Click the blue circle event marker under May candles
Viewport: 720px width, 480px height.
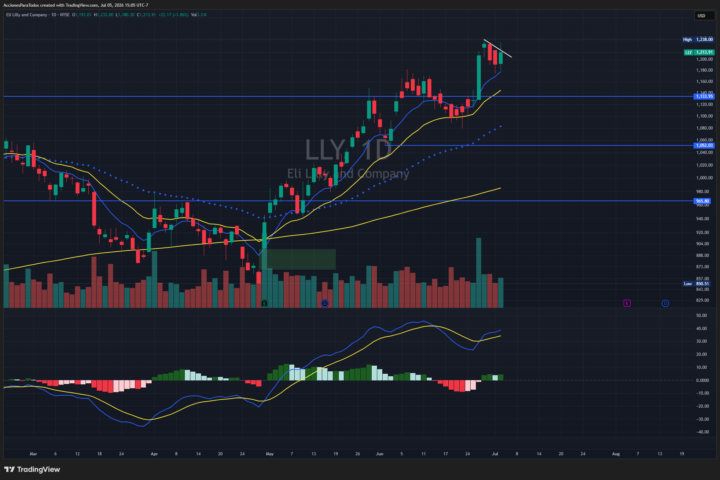click(x=325, y=303)
